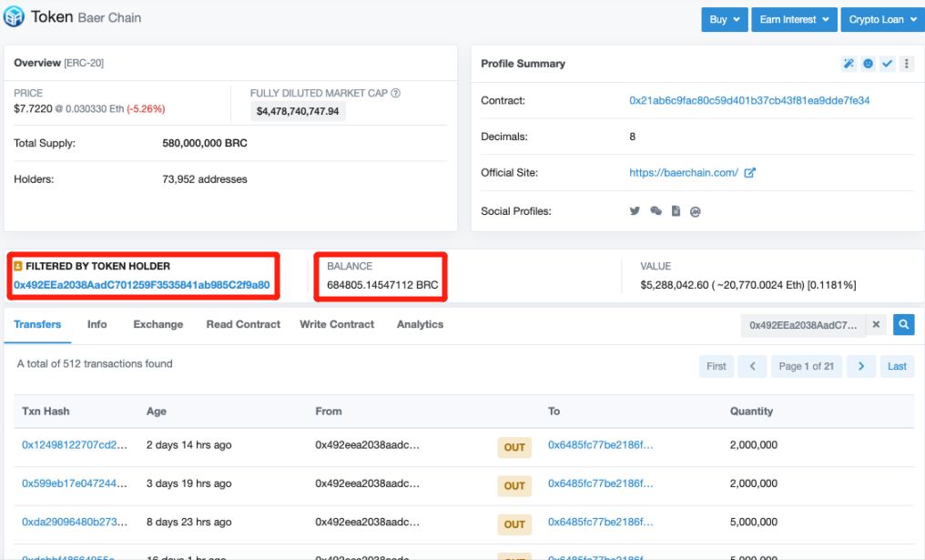Click the 580,000,000 BRC total supply
The image size is (925, 560).
[x=205, y=143]
